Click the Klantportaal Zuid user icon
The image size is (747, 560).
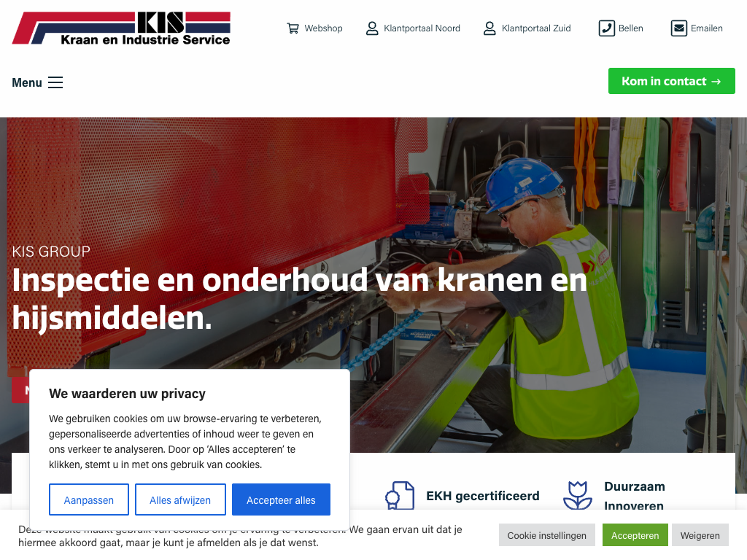489,28
